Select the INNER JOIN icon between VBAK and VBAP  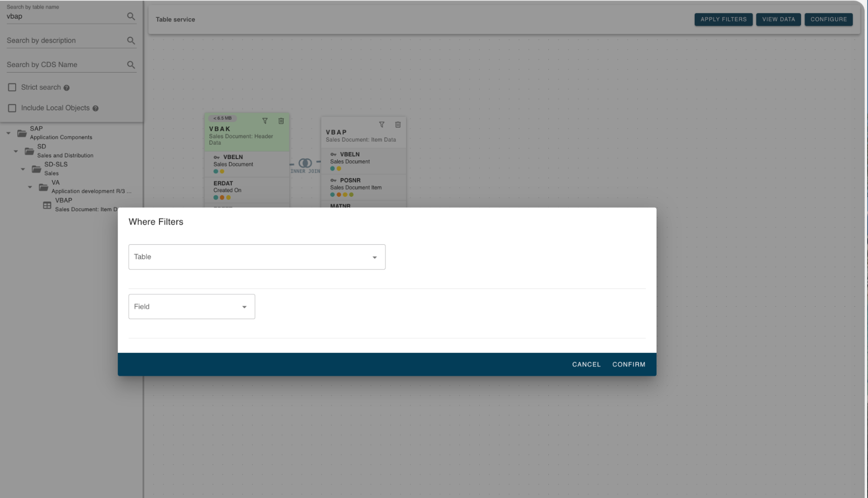click(x=305, y=163)
